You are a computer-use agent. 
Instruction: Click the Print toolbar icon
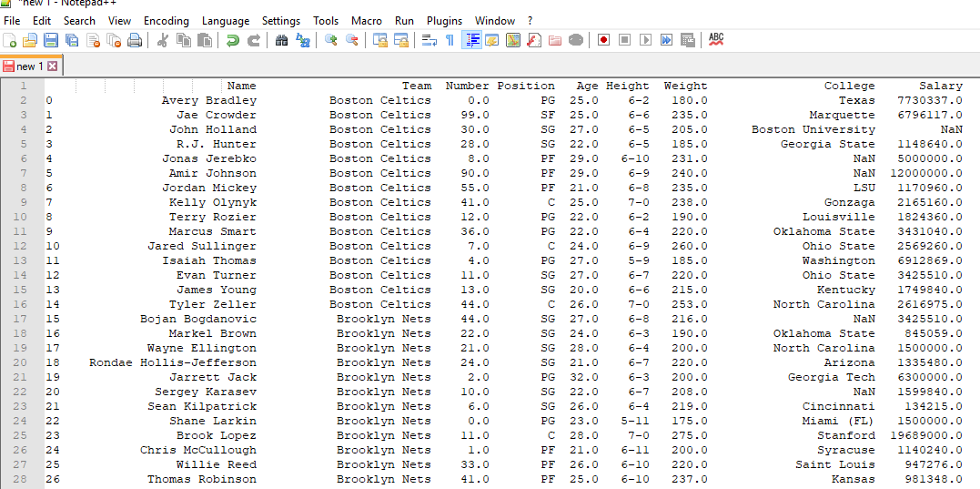pos(135,41)
